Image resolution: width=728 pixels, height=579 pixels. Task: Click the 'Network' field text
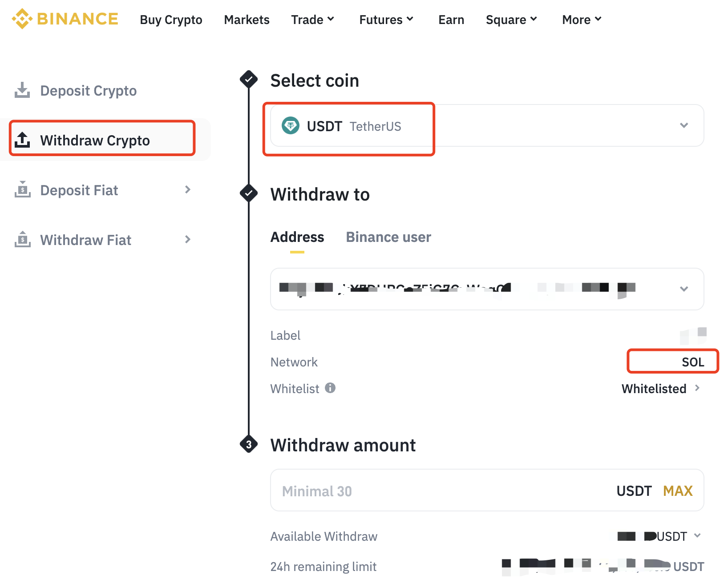point(294,362)
